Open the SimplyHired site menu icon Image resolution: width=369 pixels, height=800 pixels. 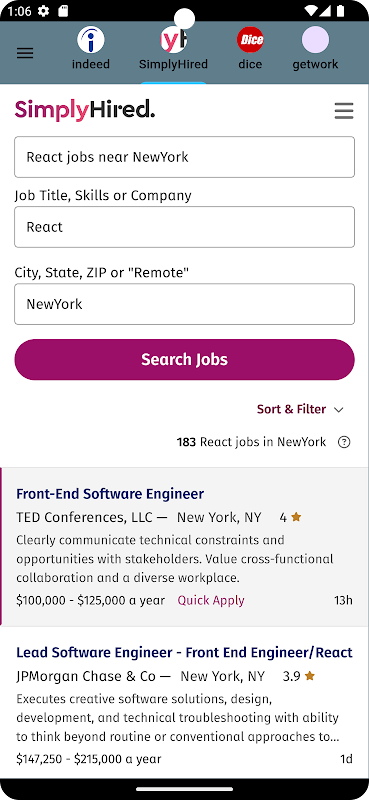pyautogui.click(x=344, y=111)
